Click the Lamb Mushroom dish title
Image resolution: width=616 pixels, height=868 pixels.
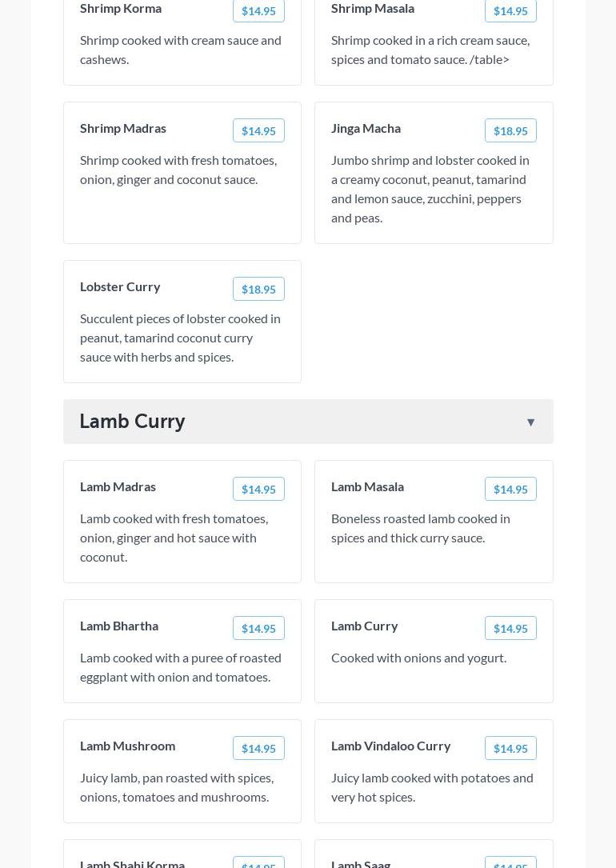[x=127, y=746]
